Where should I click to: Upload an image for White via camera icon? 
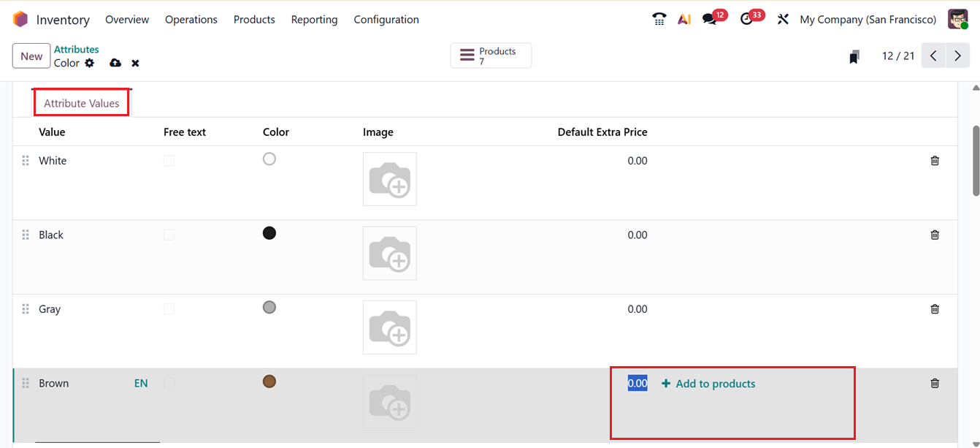(389, 178)
